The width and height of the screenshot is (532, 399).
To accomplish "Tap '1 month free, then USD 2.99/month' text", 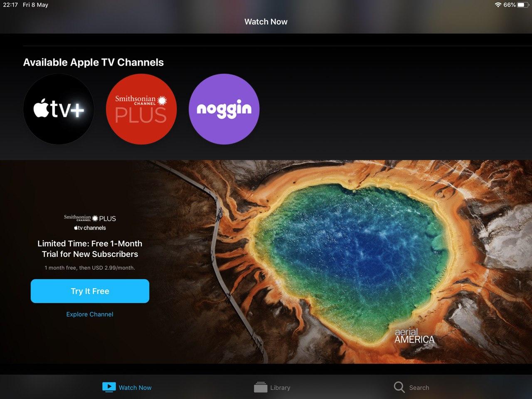I will point(90,268).
